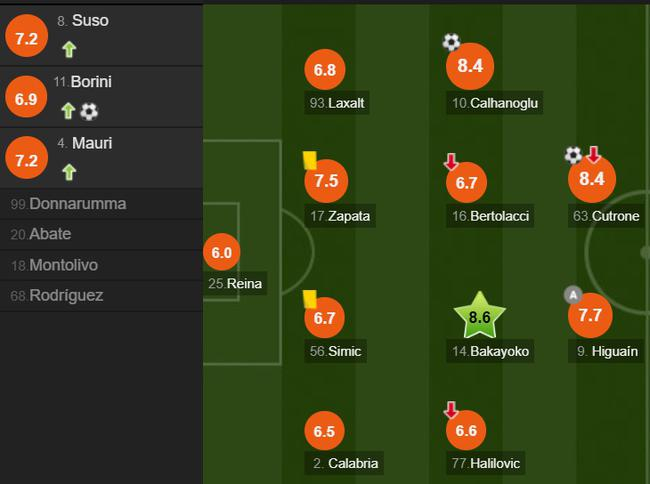Click the green sub-in arrow under Mauri
This screenshot has width=650, height=484.
68,172
